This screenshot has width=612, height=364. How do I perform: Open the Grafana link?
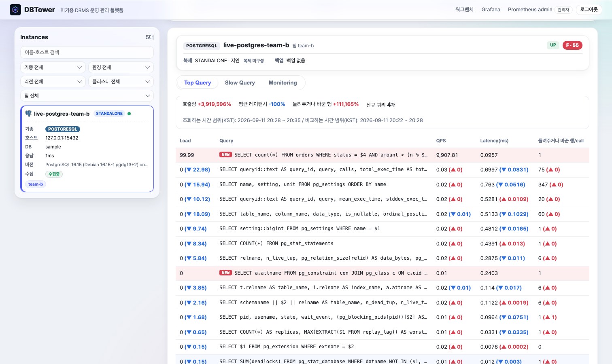(x=491, y=10)
